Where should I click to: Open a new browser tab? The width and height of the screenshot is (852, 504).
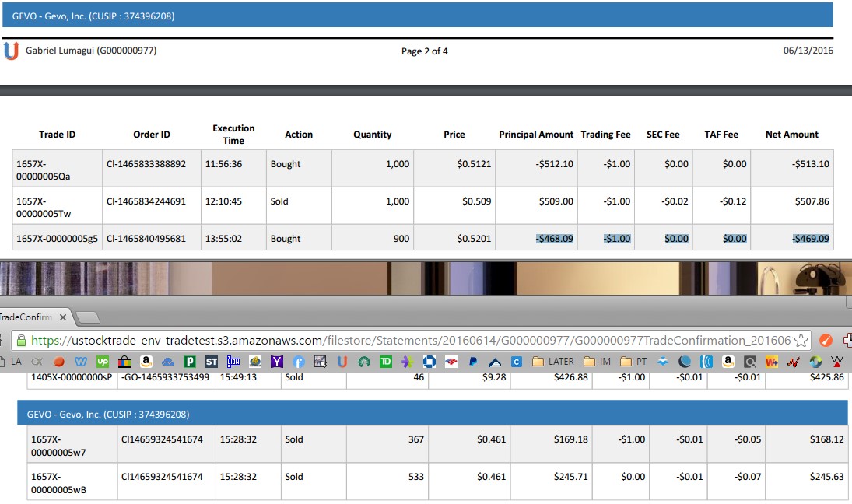point(88,317)
